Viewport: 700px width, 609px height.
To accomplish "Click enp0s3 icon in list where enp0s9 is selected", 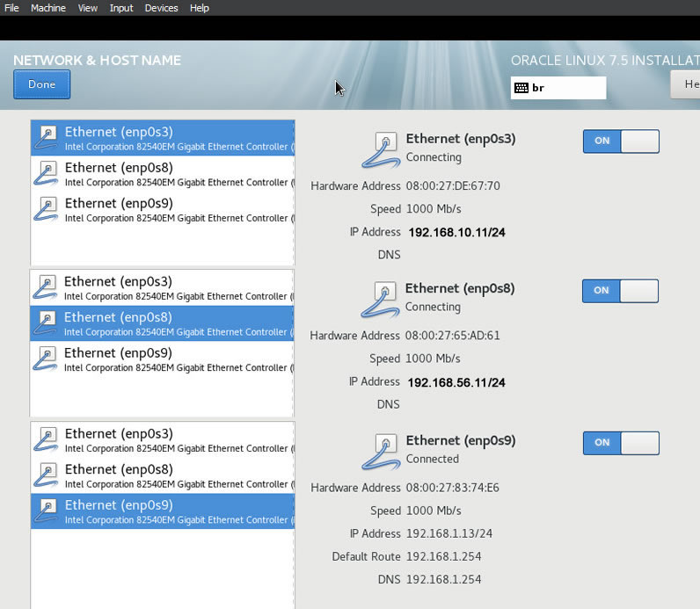I will (47, 439).
